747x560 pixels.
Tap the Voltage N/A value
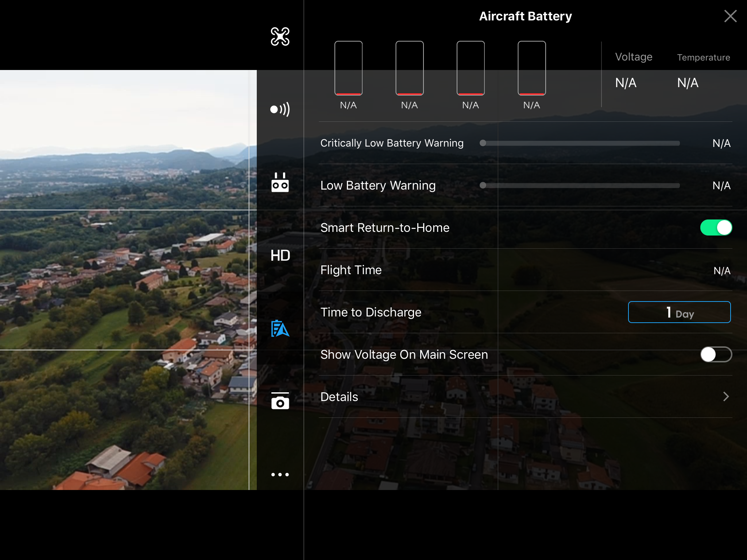point(626,83)
